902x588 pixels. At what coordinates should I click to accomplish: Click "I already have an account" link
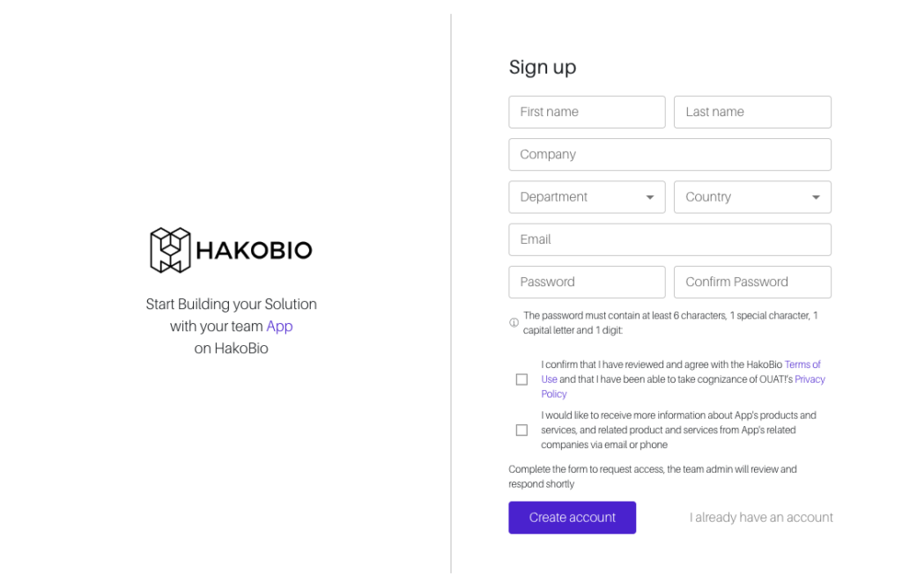761,518
